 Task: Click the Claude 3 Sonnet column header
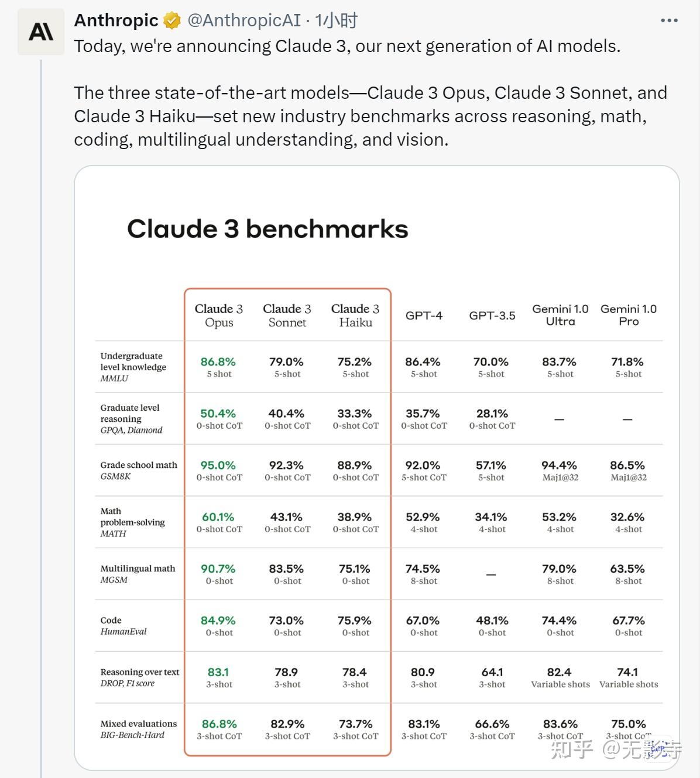click(x=287, y=315)
